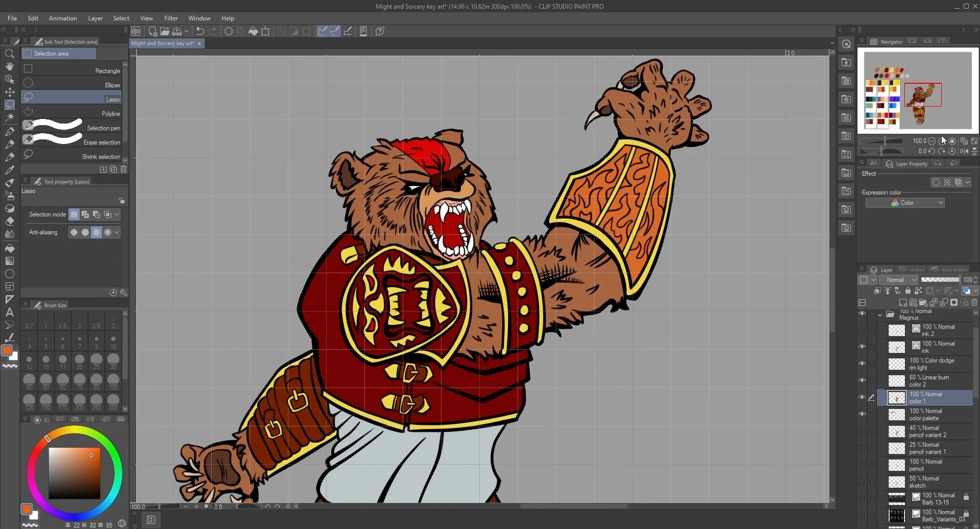Viewport: 980px width, 529px height.
Task: Toggle visibility of the 'rim light' layer
Action: (863, 363)
